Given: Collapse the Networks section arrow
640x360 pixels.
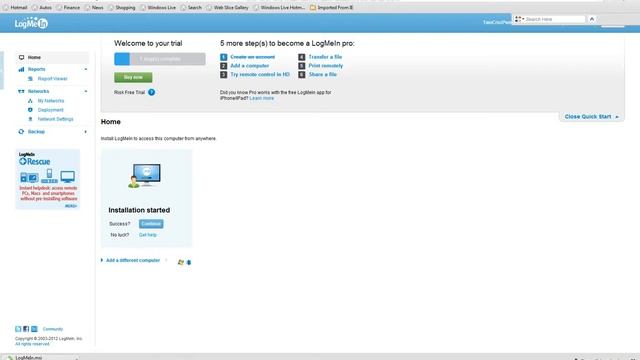Looking at the screenshot, I should pyautogui.click(x=86, y=91).
